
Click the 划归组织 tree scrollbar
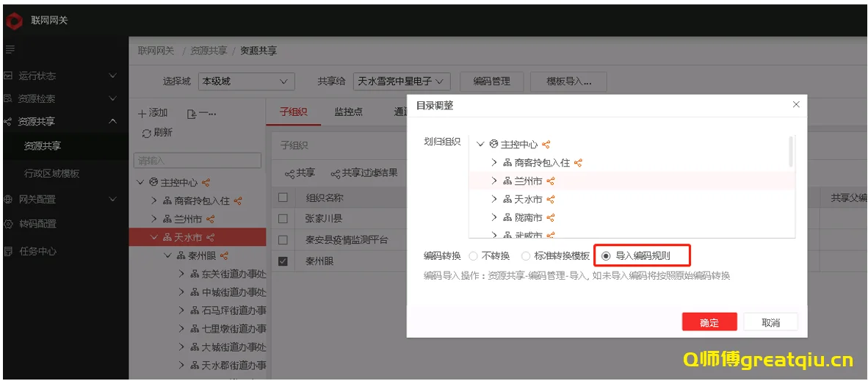pos(791,151)
